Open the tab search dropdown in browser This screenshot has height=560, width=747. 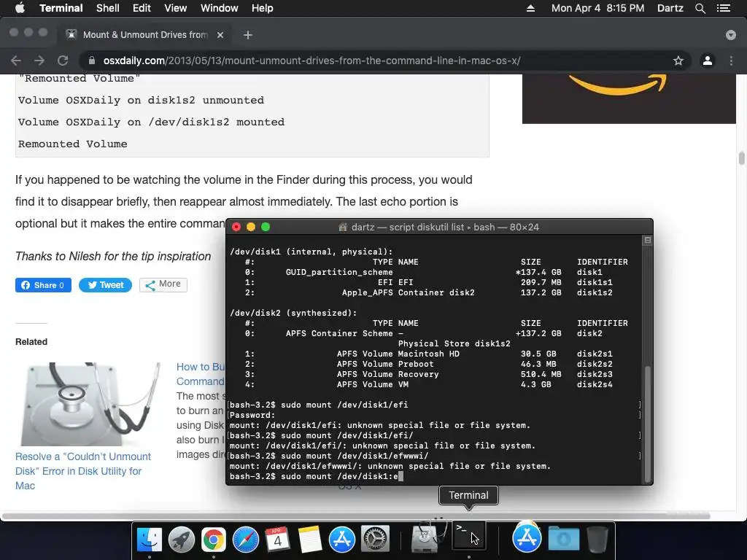tap(730, 35)
